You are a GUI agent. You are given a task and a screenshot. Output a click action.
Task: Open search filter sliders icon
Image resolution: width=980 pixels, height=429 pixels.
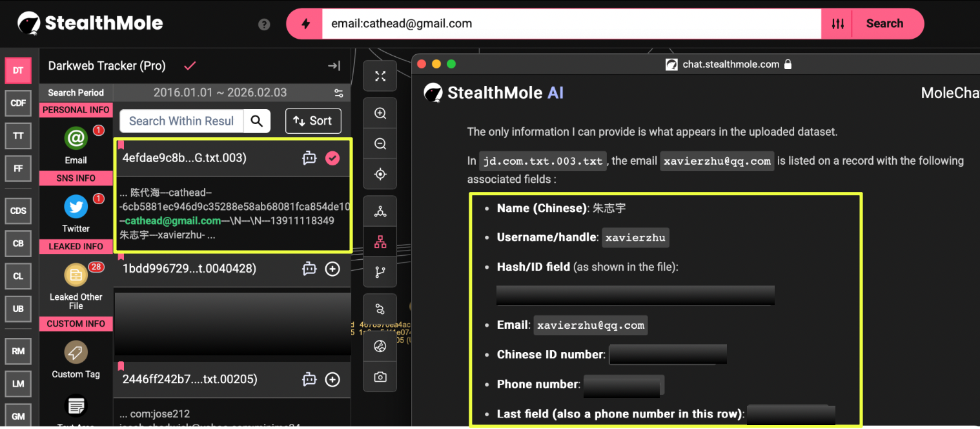click(x=837, y=24)
